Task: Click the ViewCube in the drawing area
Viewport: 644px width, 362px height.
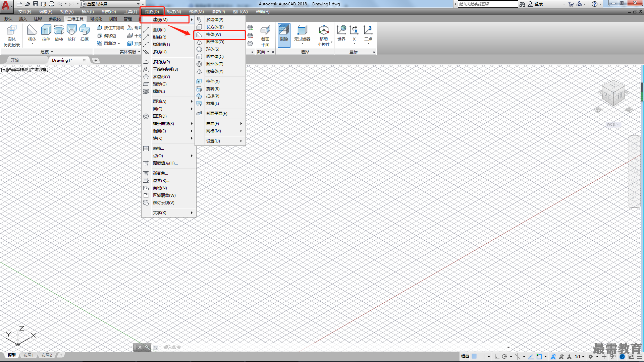Action: [613, 94]
